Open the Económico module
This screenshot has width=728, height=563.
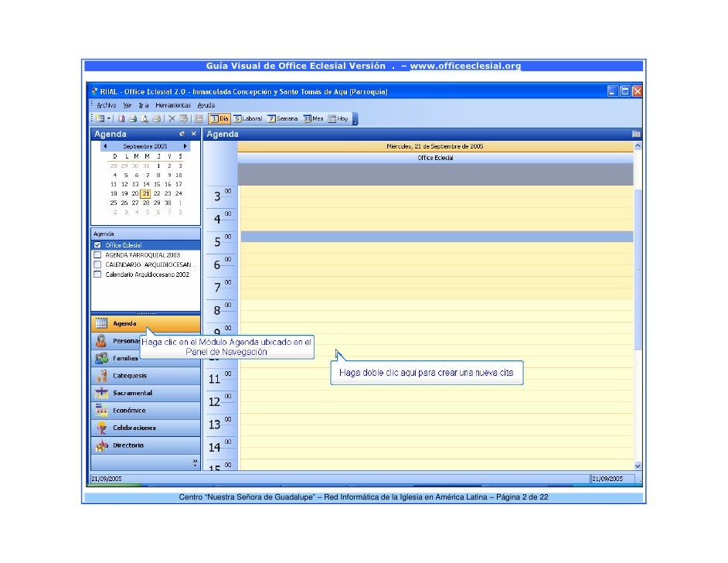pyautogui.click(x=146, y=410)
